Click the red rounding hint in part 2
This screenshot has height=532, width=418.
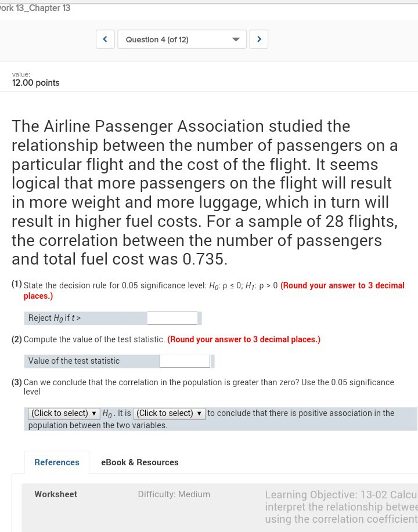[x=244, y=339]
